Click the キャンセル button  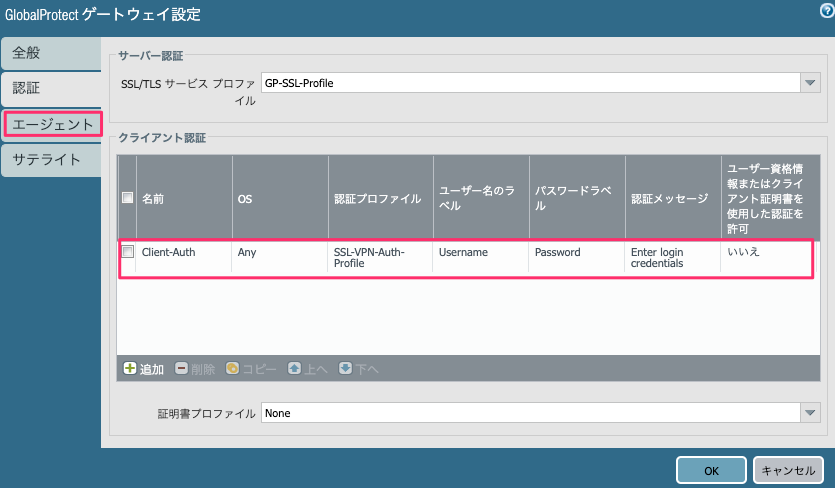pos(788,470)
